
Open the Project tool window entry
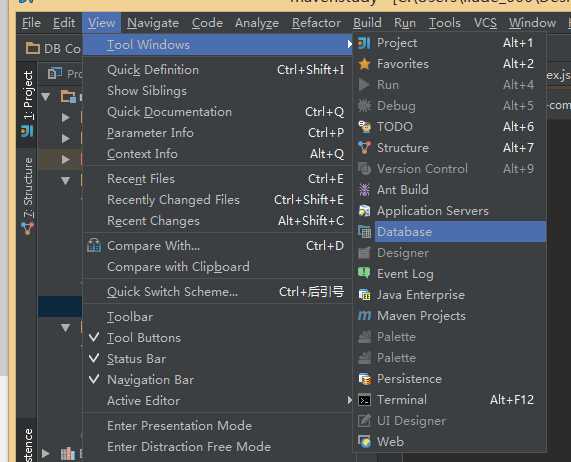click(449, 43)
